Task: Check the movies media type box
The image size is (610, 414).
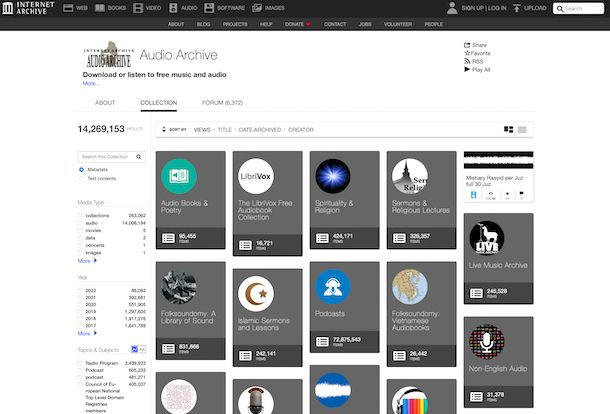Action: (80, 231)
